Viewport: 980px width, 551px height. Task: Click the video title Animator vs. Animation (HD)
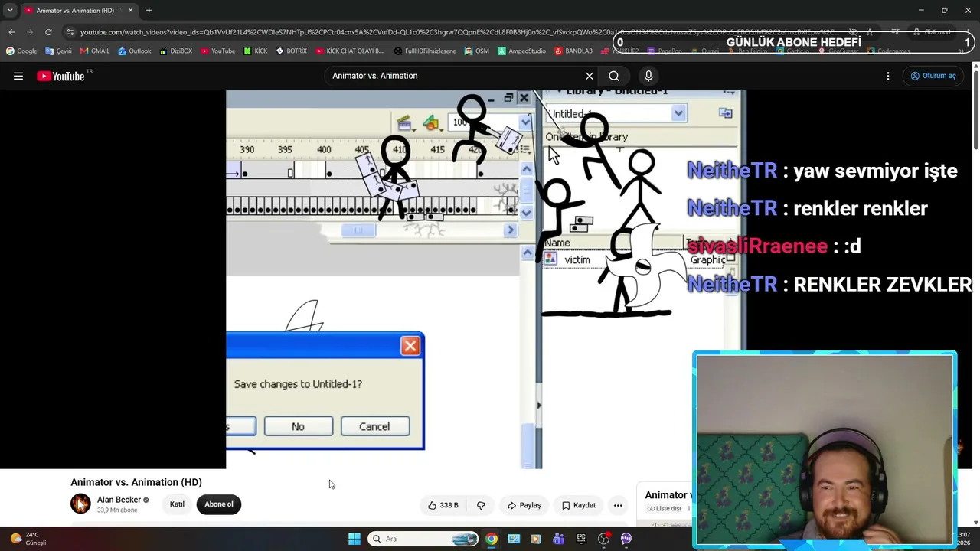136,482
